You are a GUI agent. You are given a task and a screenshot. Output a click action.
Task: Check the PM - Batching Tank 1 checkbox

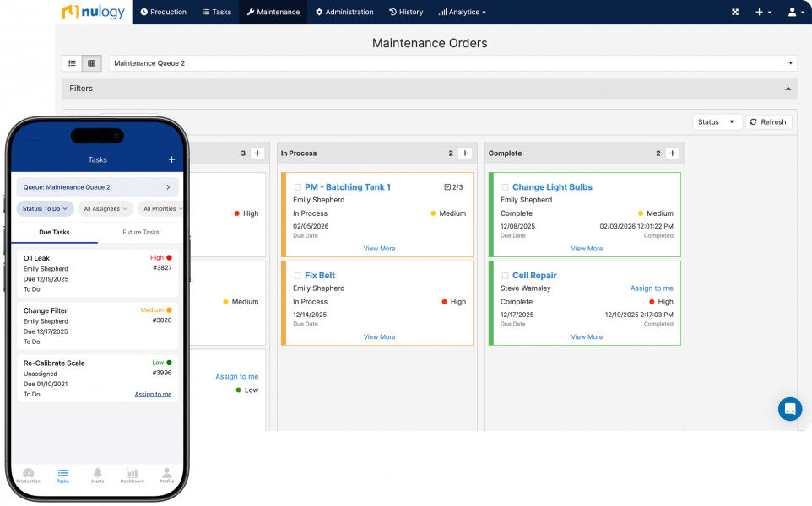(297, 186)
